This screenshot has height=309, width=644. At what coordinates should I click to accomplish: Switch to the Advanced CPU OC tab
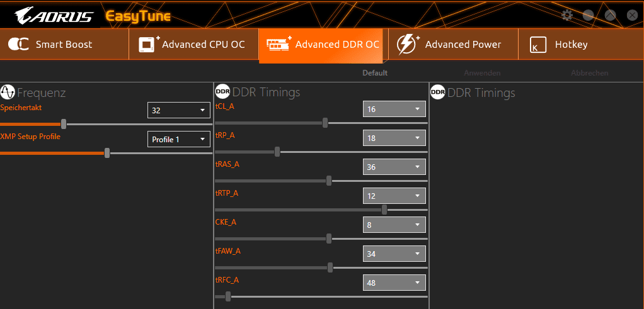click(194, 44)
